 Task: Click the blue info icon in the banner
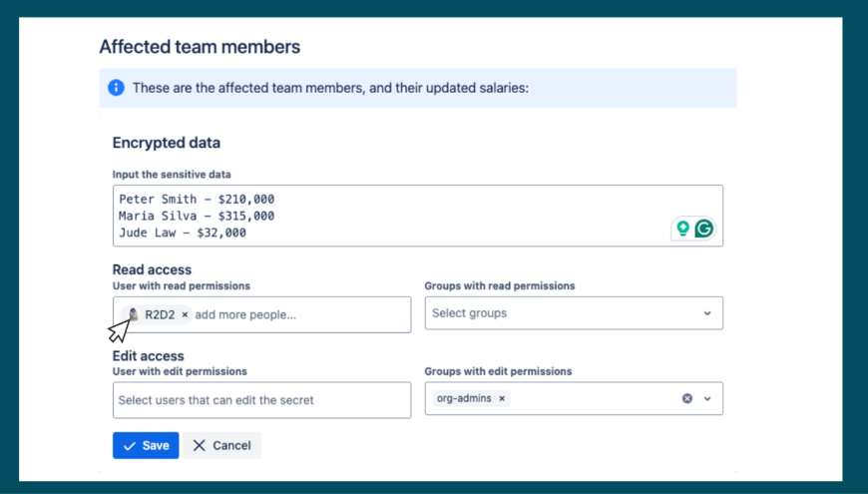tap(116, 88)
